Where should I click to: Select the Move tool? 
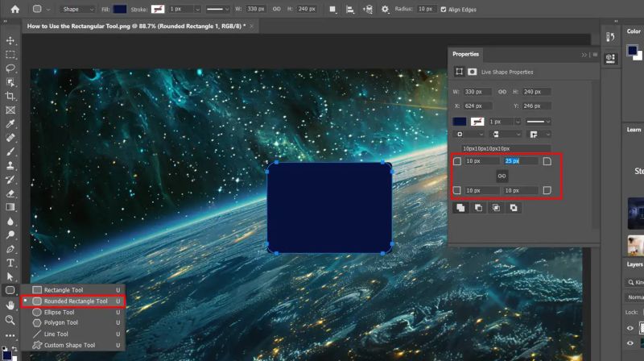[10, 40]
